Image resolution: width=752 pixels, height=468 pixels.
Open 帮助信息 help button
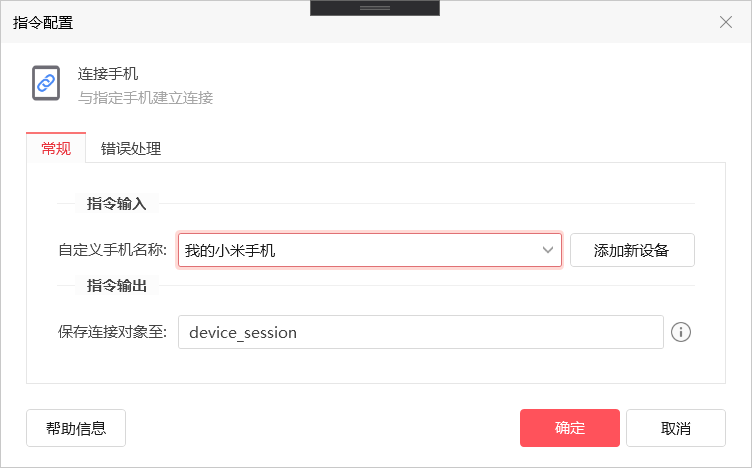point(76,428)
